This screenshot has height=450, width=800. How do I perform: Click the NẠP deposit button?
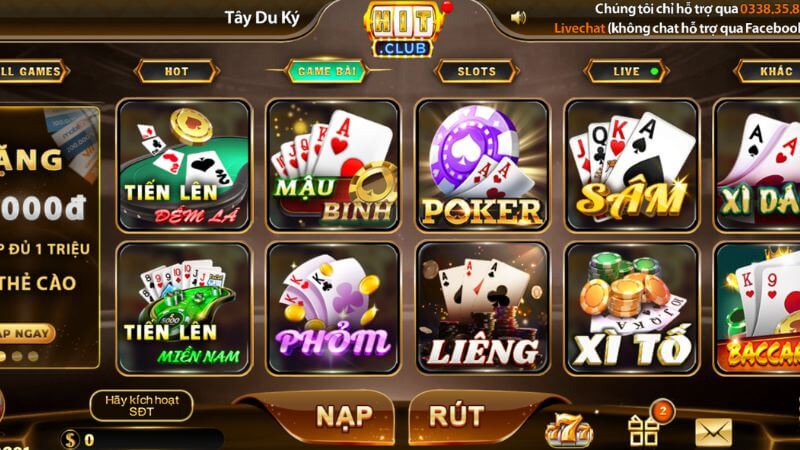coord(344,416)
